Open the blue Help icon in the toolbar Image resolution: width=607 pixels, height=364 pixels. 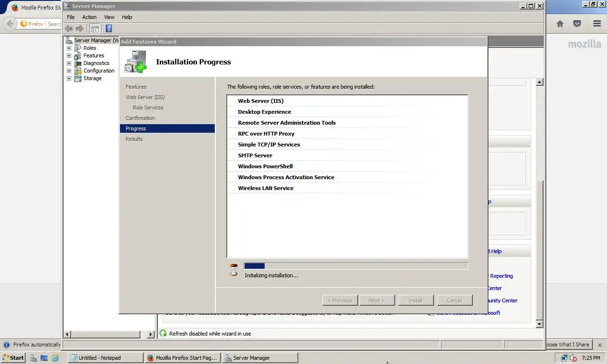109,29
